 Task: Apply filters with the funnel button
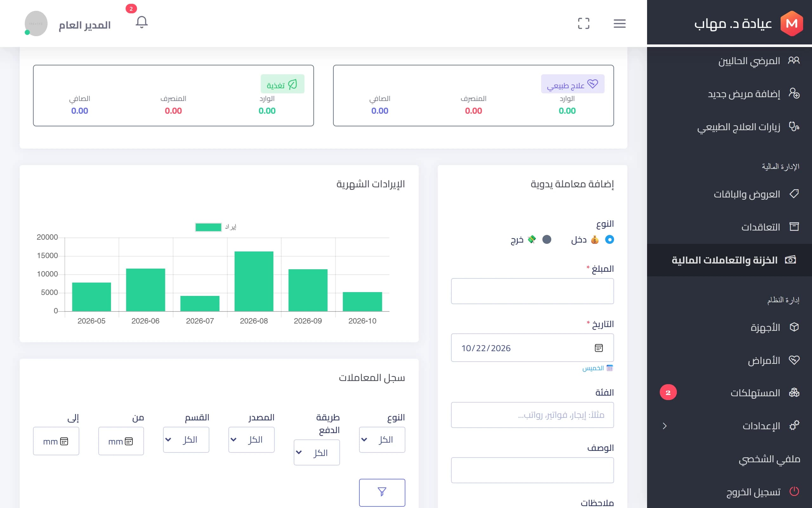[382, 492]
